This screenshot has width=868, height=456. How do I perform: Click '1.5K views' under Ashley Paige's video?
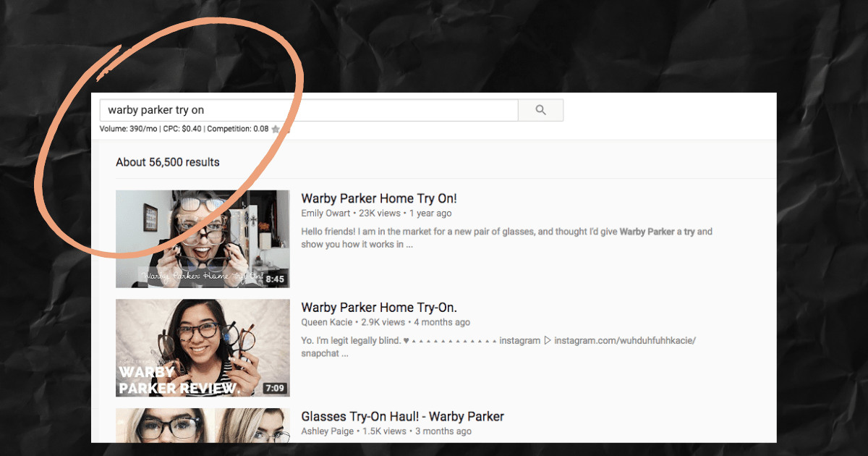coord(385,431)
